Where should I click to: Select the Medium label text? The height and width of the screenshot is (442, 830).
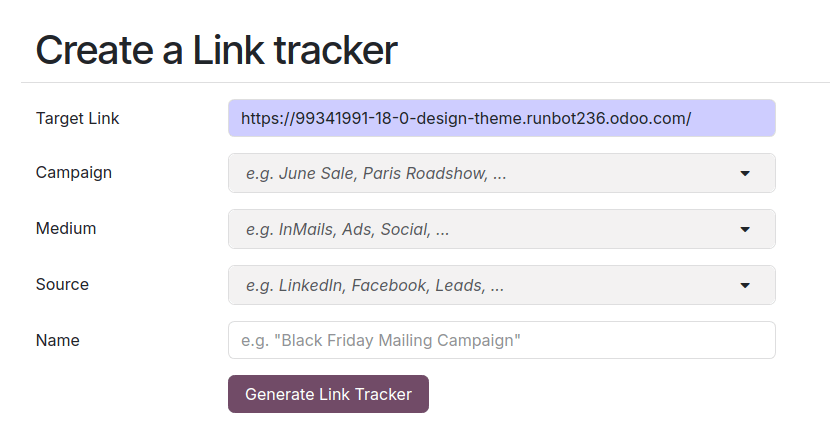66,228
